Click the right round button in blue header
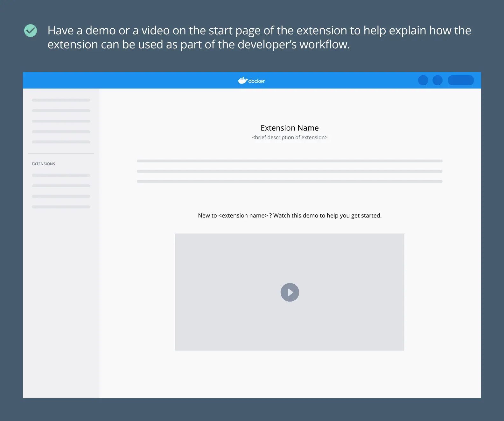This screenshot has width=504, height=421. pyautogui.click(x=437, y=80)
